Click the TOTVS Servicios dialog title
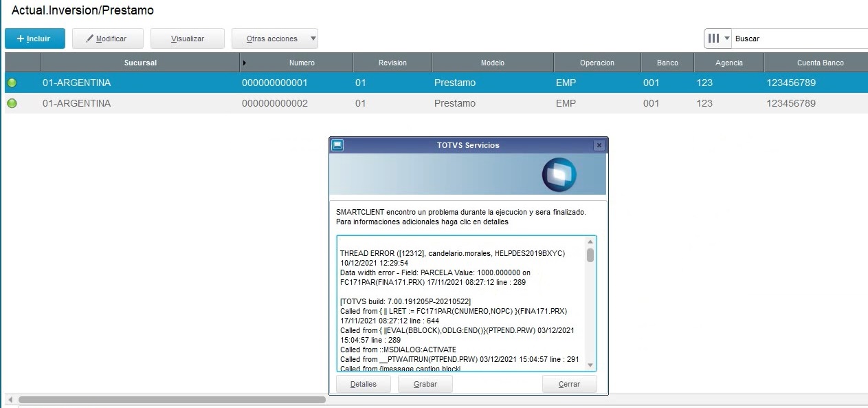The image size is (868, 408). pyautogui.click(x=468, y=145)
